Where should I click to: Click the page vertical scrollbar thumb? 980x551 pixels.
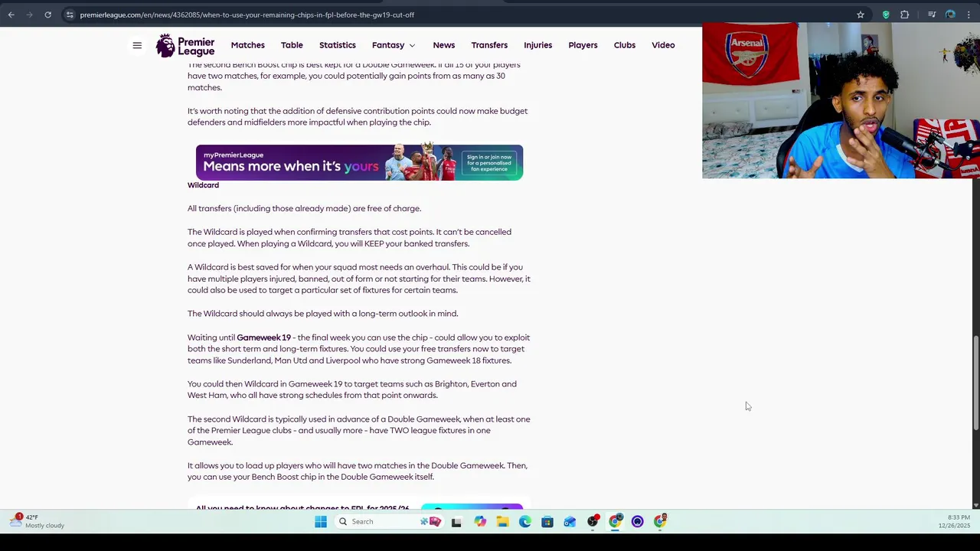(x=975, y=383)
